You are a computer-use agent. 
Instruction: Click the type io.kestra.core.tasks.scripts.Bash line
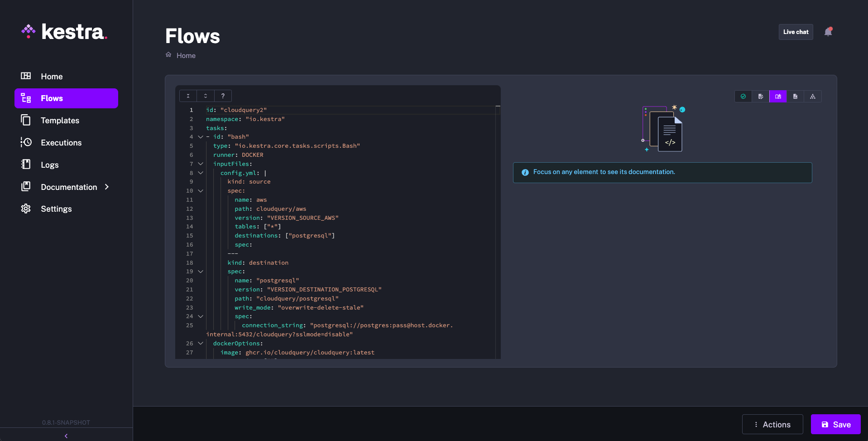tap(287, 146)
